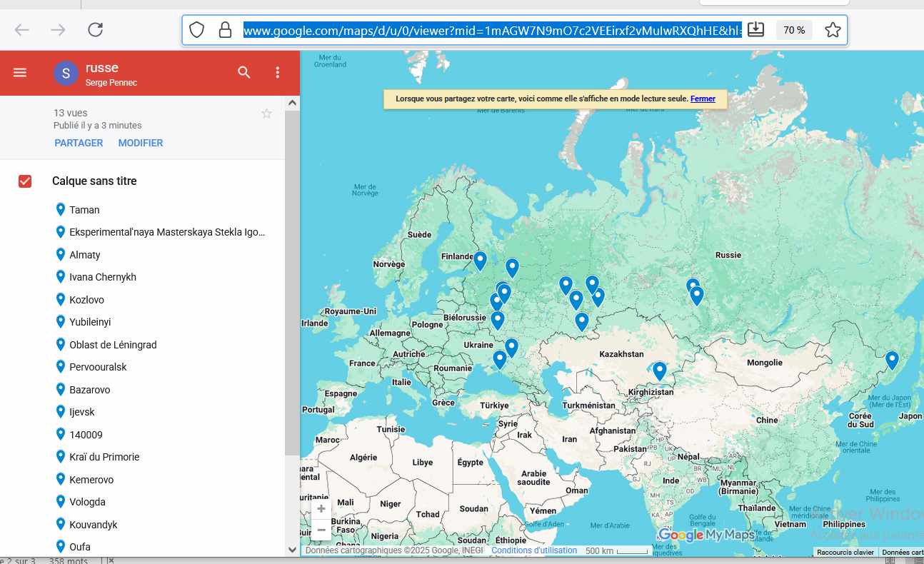Uncheck the Calque sans titre layer checkbox

coord(25,181)
